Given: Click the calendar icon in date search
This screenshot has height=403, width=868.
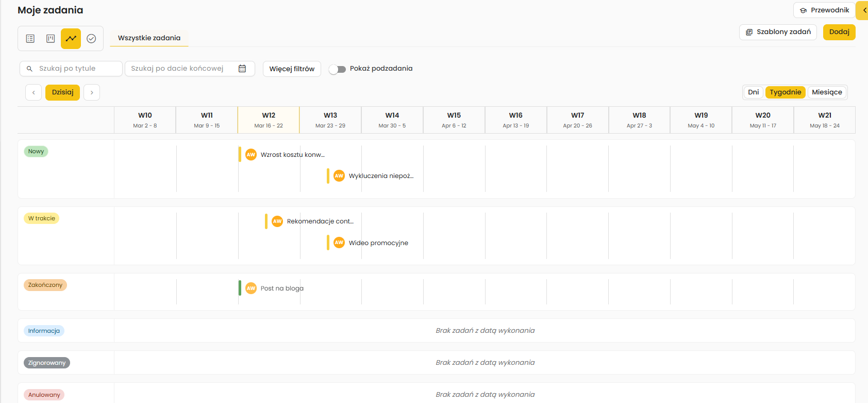Looking at the screenshot, I should click(242, 69).
